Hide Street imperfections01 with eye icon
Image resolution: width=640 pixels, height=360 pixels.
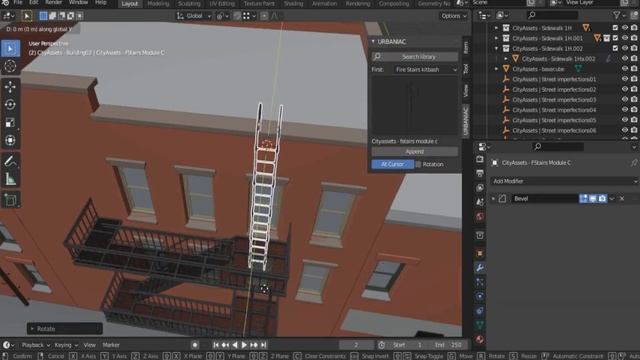coord(625,79)
